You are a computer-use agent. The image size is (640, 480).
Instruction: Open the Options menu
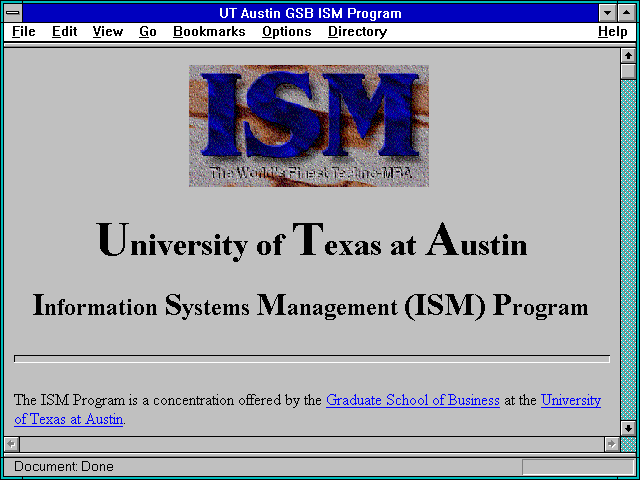(x=287, y=31)
